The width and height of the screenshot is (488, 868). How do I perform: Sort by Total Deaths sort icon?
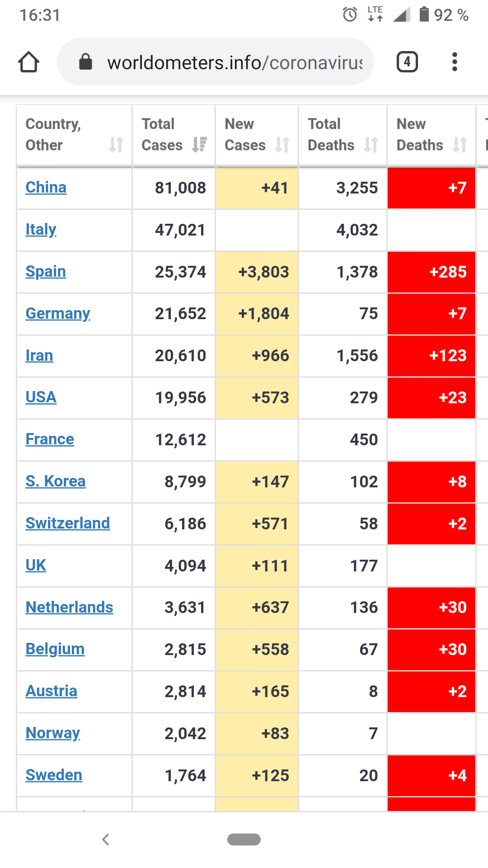[371, 145]
